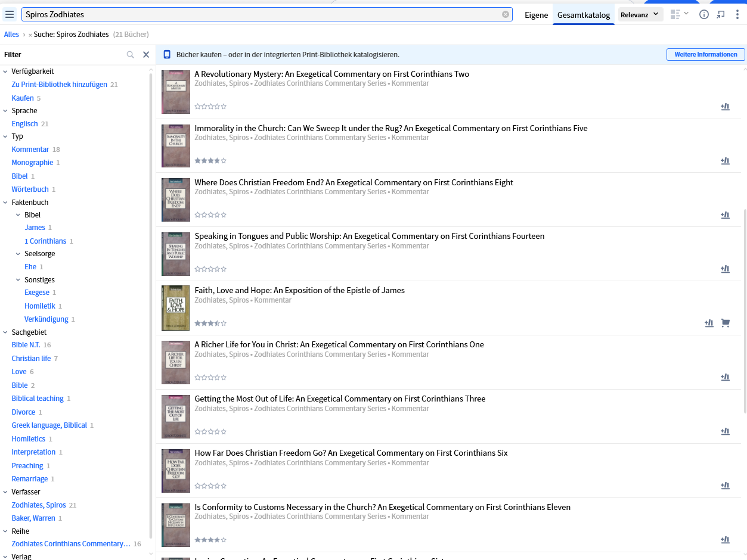The width and height of the screenshot is (747, 560).
Task: Open Faith, Love and Hope cover thumbnail
Action: click(176, 308)
